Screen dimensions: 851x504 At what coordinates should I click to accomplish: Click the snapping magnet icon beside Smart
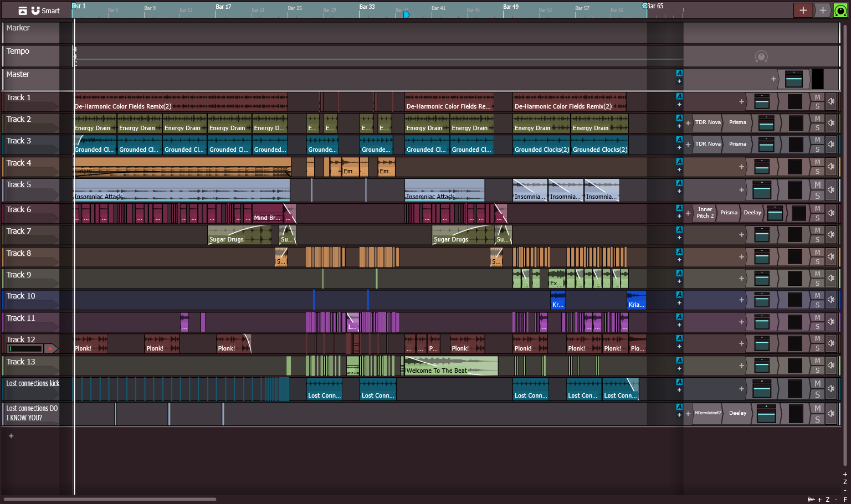35,11
